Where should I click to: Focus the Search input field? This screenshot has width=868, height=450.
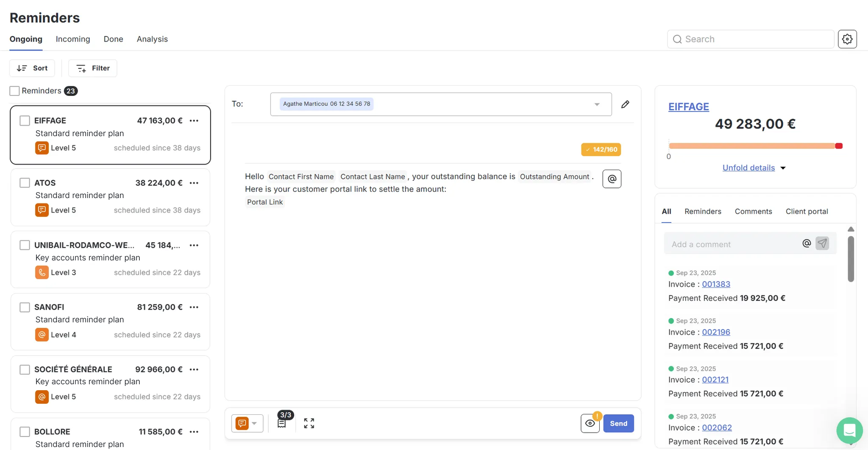[751, 39]
